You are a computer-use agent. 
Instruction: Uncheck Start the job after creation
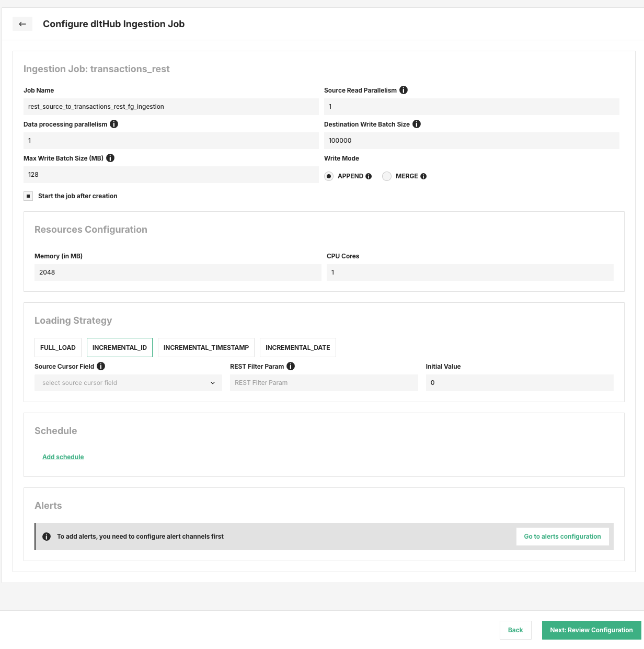(28, 196)
